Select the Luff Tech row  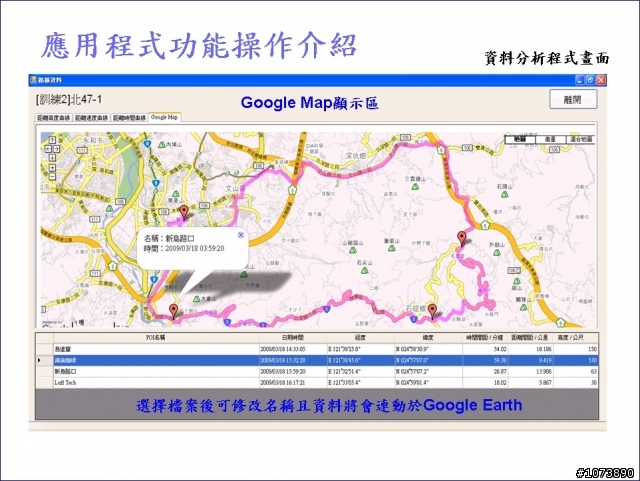coord(317,383)
